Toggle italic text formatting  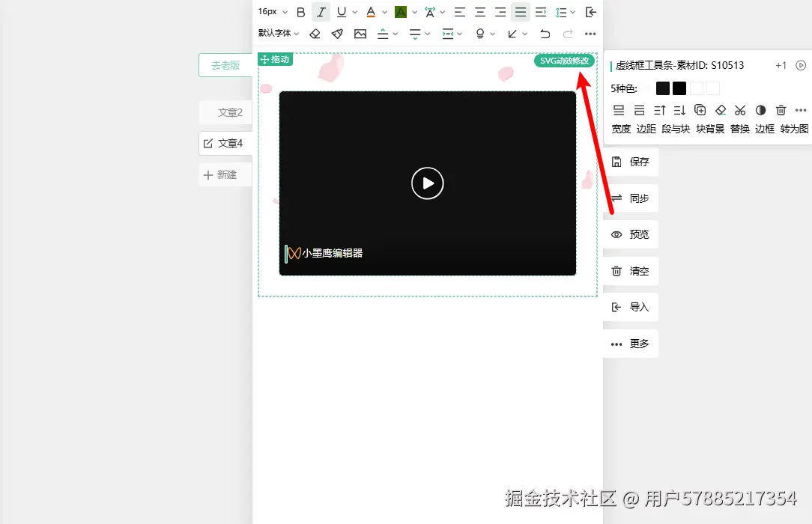321,12
